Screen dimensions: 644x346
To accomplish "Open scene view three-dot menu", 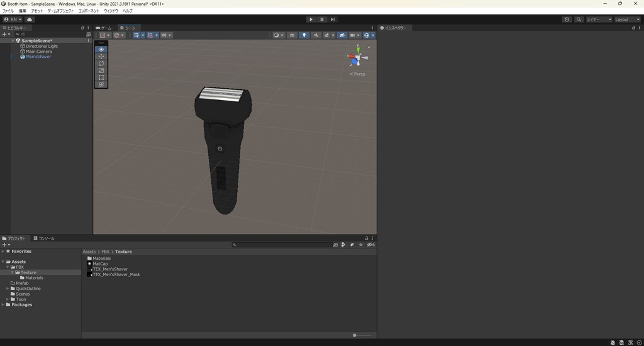I will 372,28.
